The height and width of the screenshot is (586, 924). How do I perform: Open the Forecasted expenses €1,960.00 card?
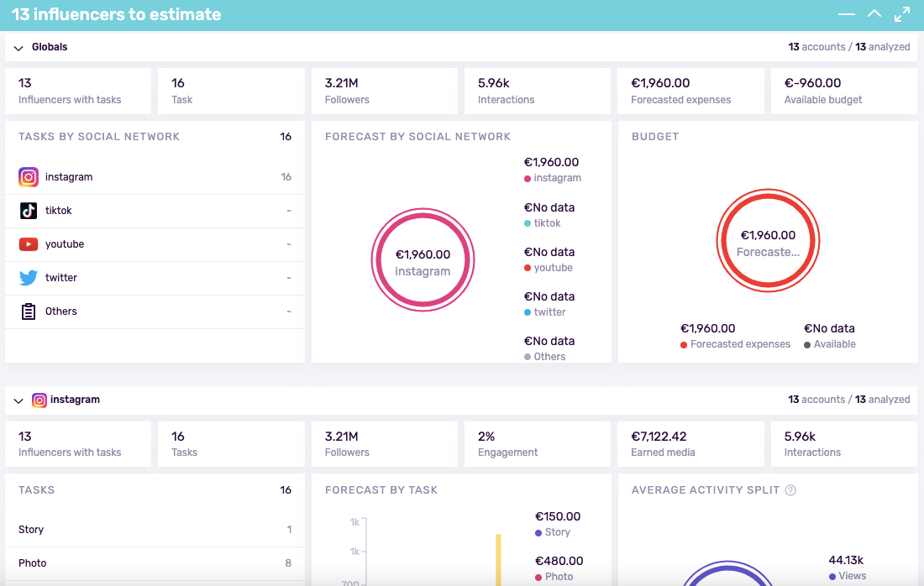point(690,91)
